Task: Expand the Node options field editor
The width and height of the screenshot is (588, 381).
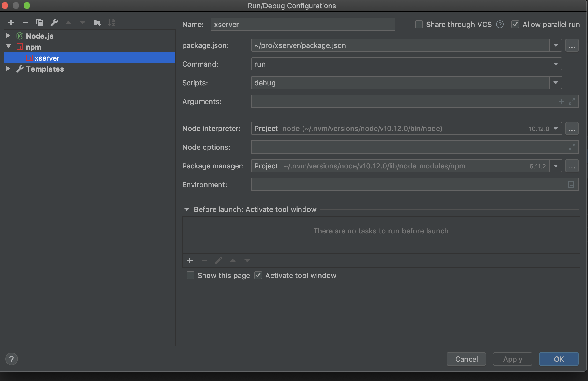Action: click(x=572, y=147)
